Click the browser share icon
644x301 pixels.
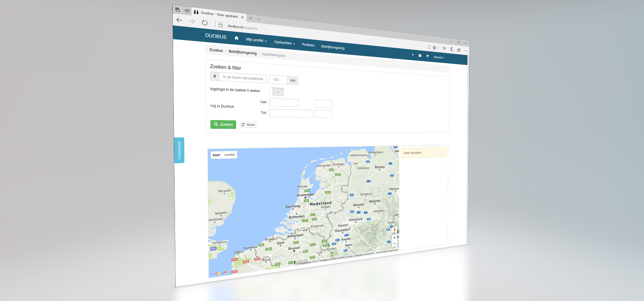coord(459,50)
